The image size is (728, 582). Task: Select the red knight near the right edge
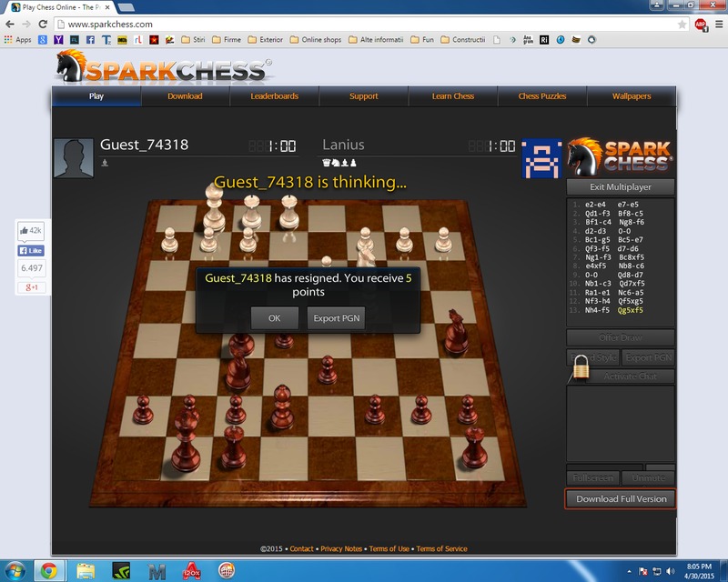[x=455, y=332]
